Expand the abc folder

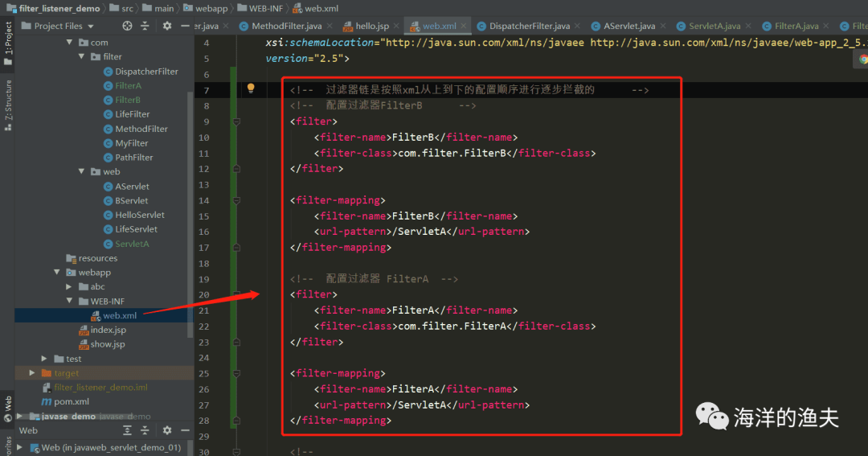point(68,286)
